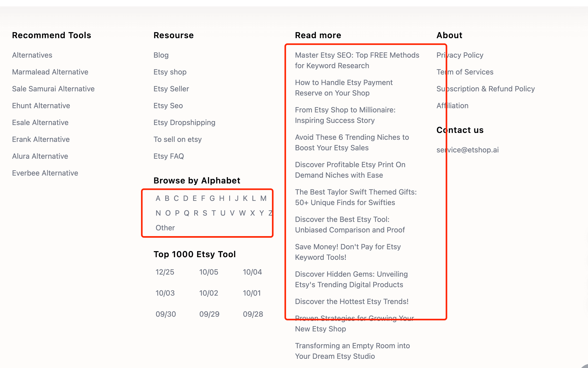Open Top 1000 list for 09/28
Viewport: 588px width, 368px height.
coord(253,314)
